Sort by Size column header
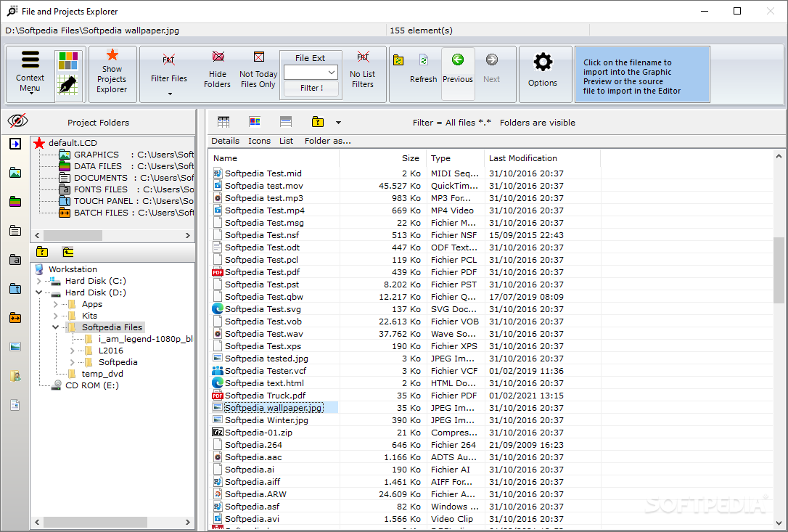 pyautogui.click(x=383, y=158)
